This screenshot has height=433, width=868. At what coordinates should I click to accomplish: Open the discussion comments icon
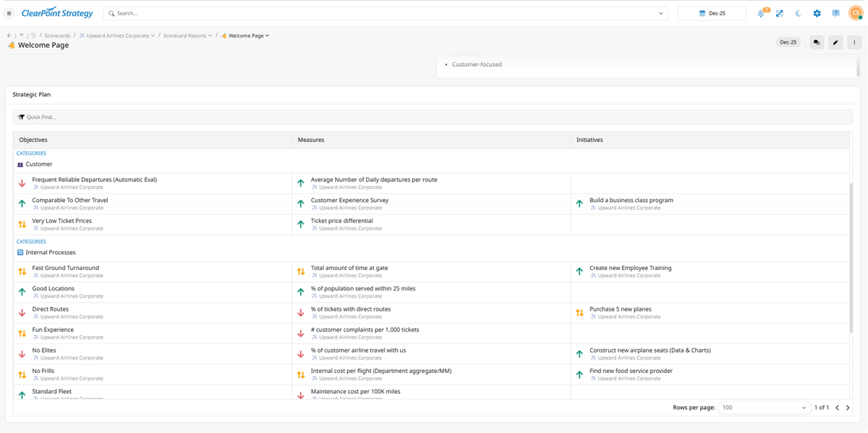coord(817,43)
